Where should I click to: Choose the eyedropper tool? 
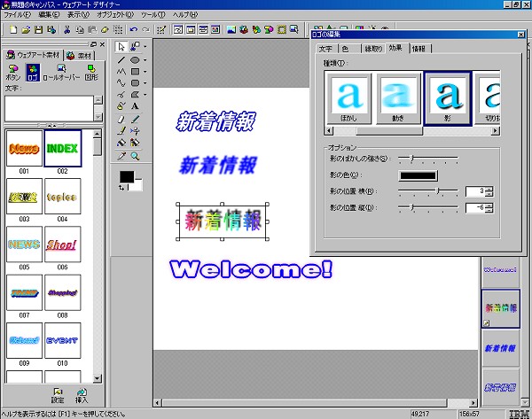click(122, 155)
